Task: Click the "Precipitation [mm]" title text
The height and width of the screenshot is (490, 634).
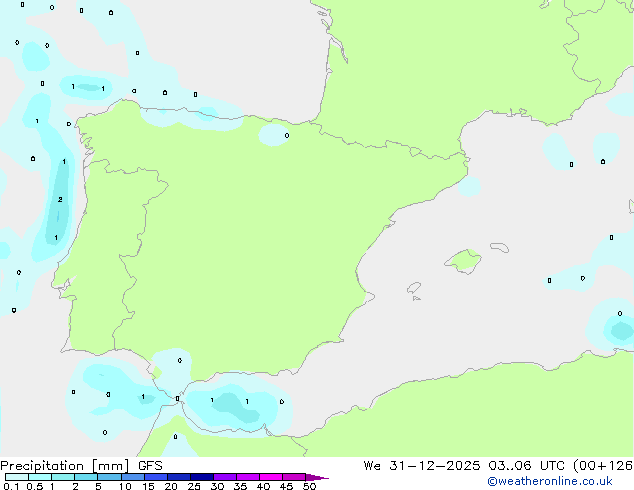Action: point(65,466)
